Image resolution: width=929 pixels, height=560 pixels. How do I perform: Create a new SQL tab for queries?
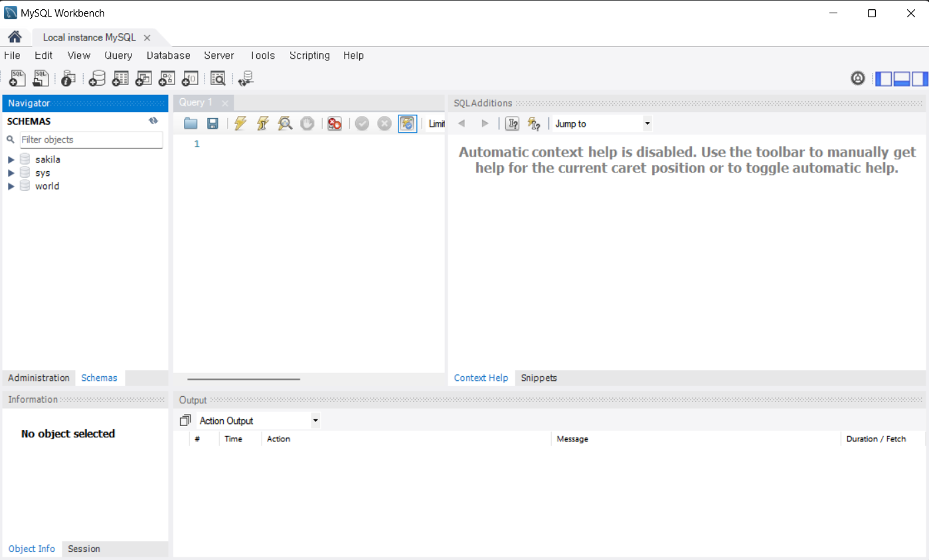pos(17,78)
